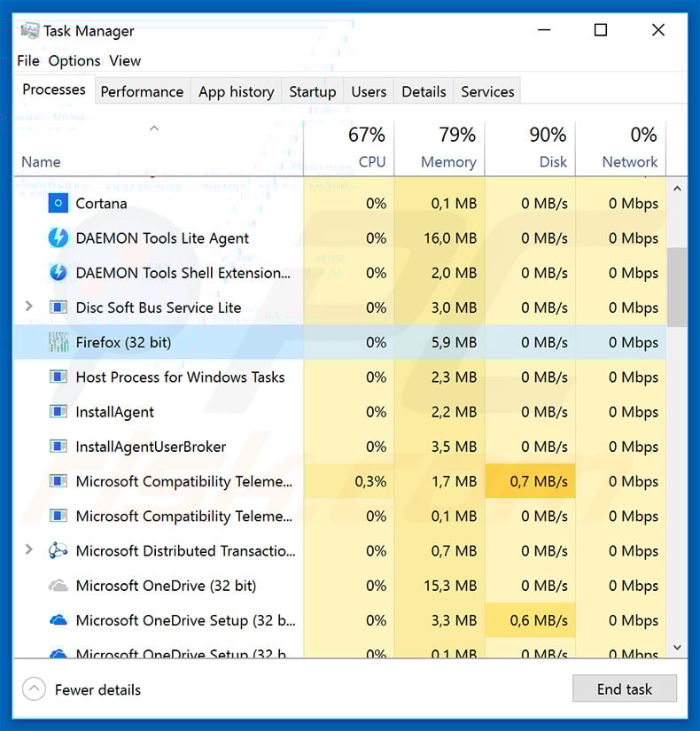The width and height of the screenshot is (700, 731).
Task: Open the Options menu
Action: click(x=74, y=60)
